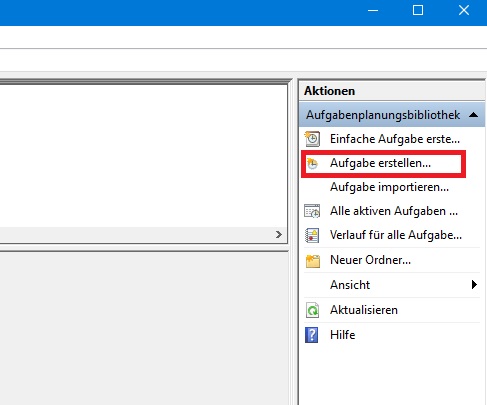Click the blue question mark Hilfe icon
This screenshot has width=487, height=405.
312,335
